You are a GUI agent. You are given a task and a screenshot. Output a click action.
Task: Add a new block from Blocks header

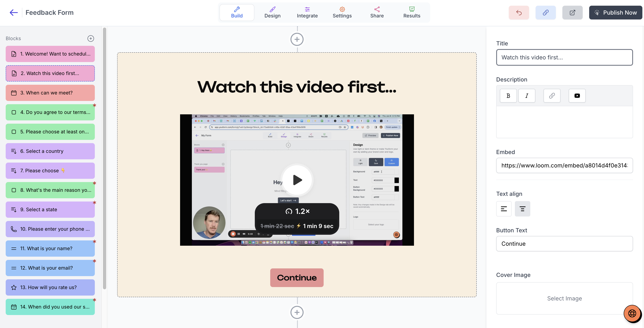(91, 39)
